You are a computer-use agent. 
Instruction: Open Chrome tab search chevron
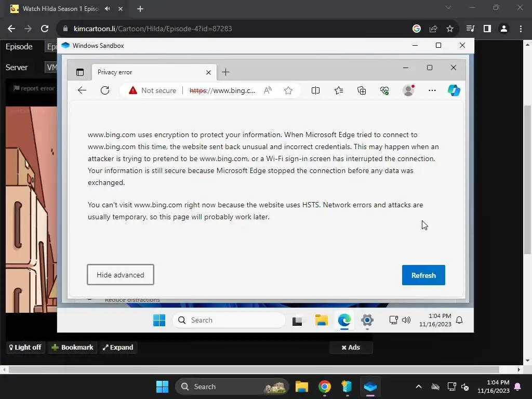coord(448,7)
